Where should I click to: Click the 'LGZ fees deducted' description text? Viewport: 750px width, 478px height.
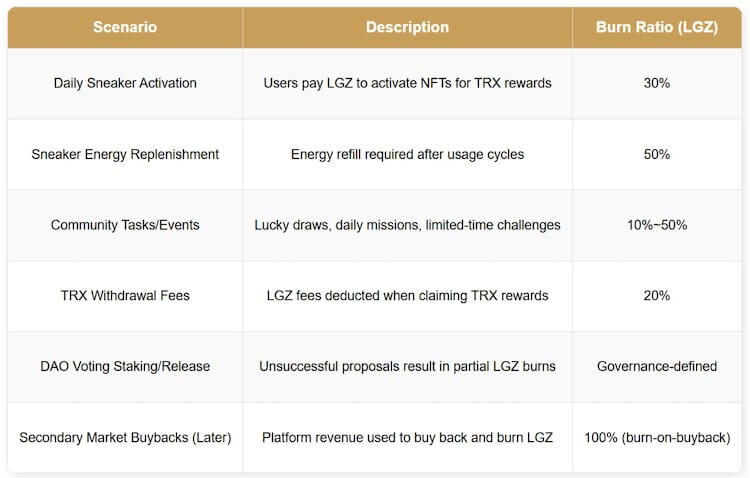click(407, 296)
